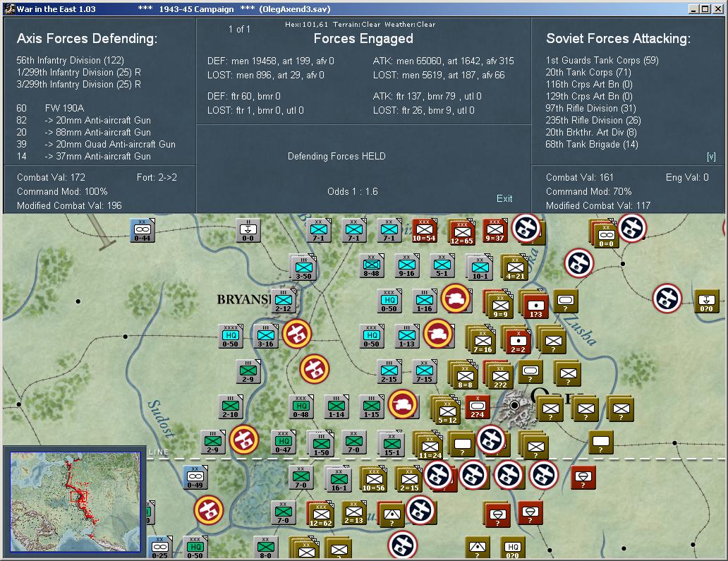Image resolution: width=728 pixels, height=561 pixels.
Task: Select the 15-1 green division counter
Action: pyautogui.click(x=391, y=443)
